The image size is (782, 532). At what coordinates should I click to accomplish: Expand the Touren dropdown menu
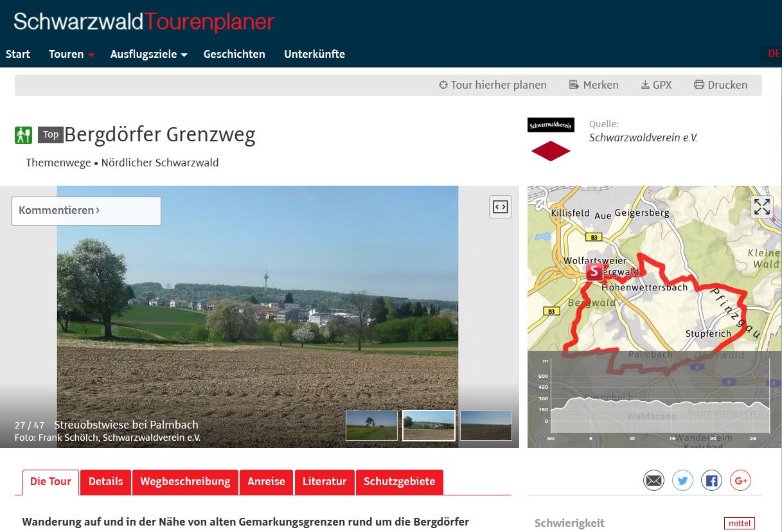71,54
